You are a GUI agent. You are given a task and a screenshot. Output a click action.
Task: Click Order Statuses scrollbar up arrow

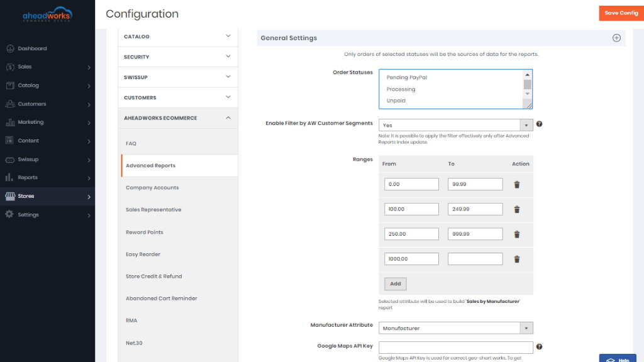click(x=527, y=75)
